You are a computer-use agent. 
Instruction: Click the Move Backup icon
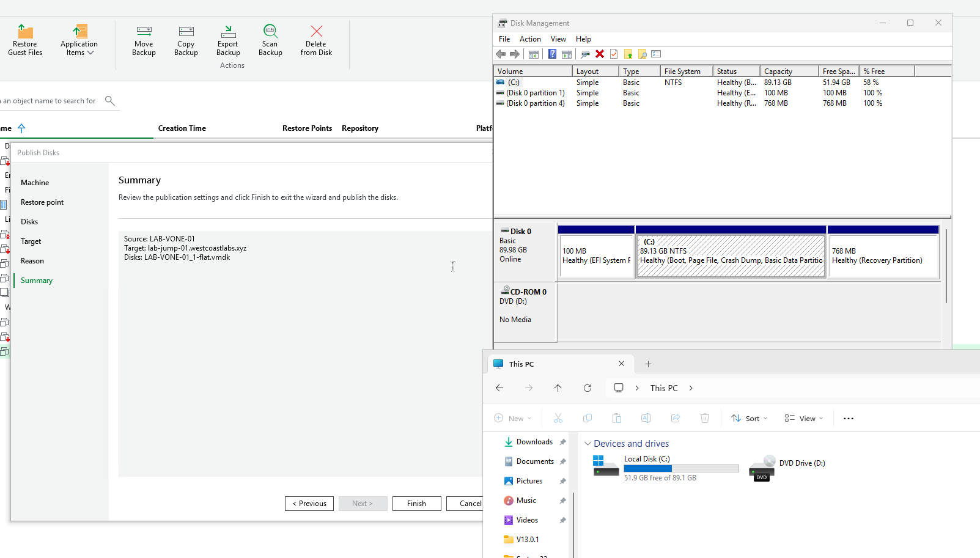[x=144, y=32]
